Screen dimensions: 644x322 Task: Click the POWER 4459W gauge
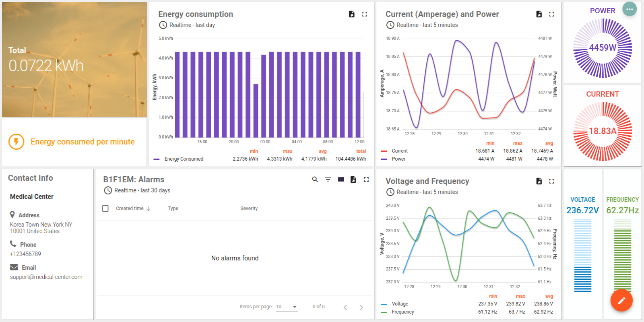point(603,48)
